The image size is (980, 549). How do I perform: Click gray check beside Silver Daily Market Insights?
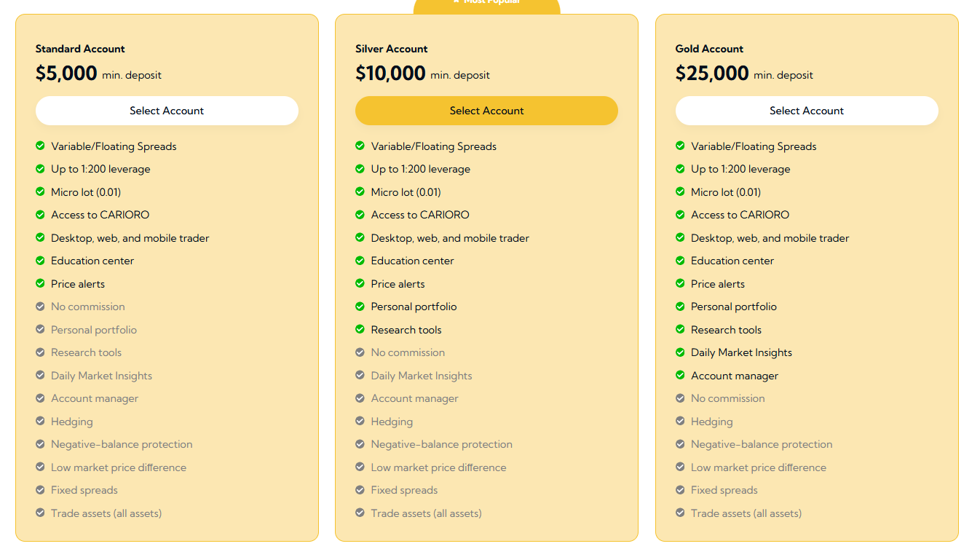[360, 376]
